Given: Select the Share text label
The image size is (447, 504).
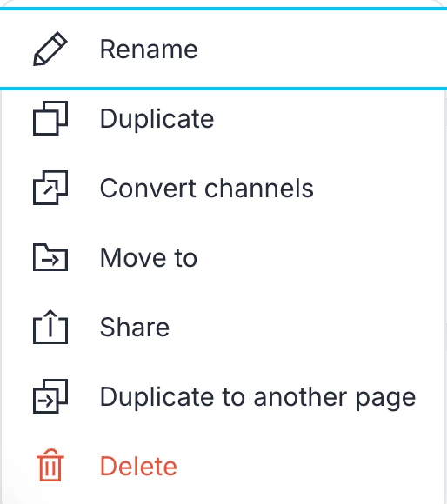Looking at the screenshot, I should click(135, 327).
